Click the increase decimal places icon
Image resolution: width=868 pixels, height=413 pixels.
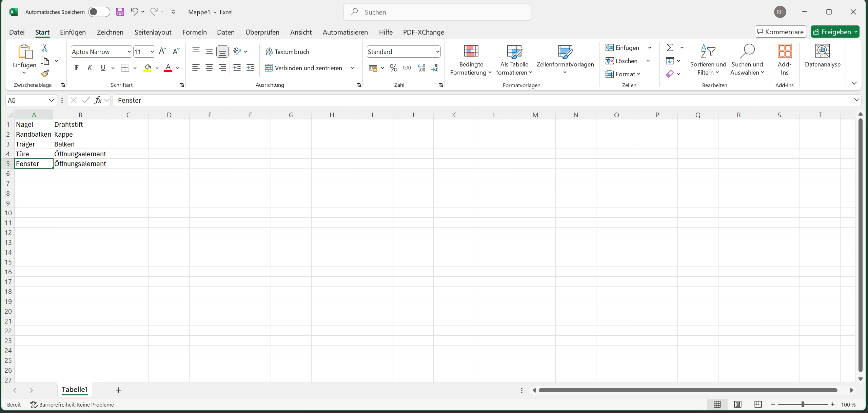(421, 68)
